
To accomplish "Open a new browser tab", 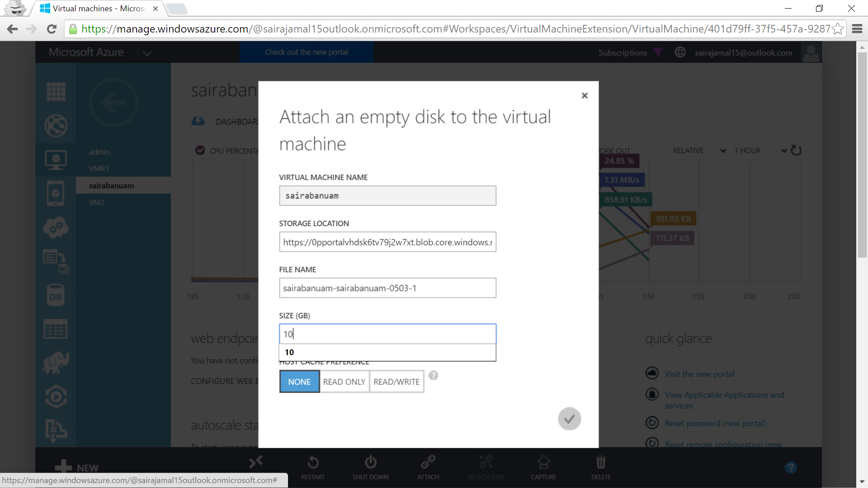I will pyautogui.click(x=177, y=9).
